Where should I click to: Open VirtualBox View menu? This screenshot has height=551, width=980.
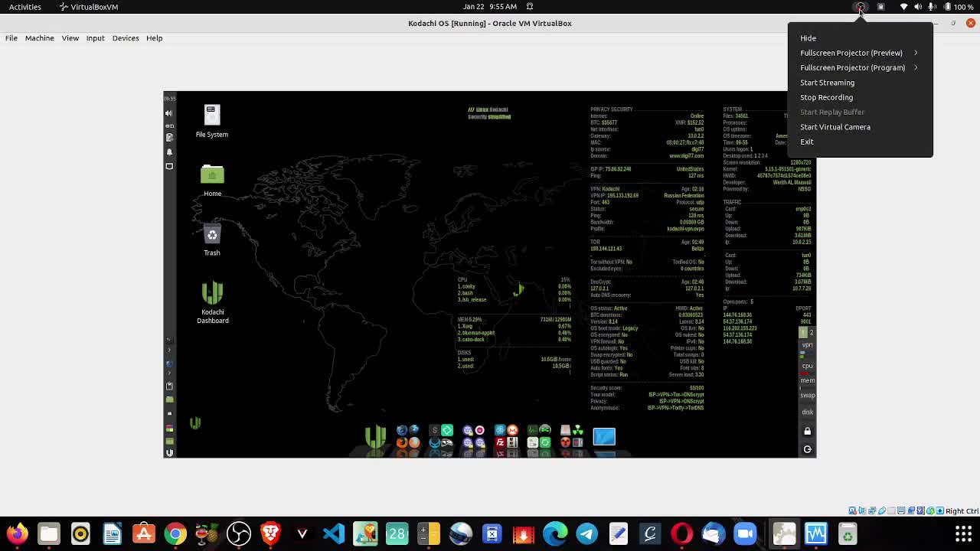(x=70, y=37)
